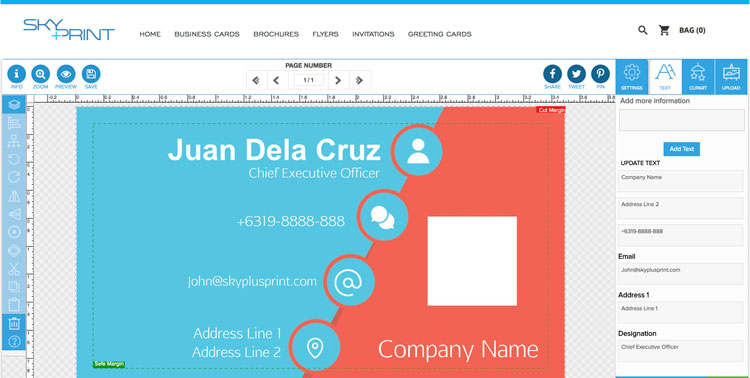Click the clipboard paste icon
Viewport: 750px width, 378px height.
point(14,305)
